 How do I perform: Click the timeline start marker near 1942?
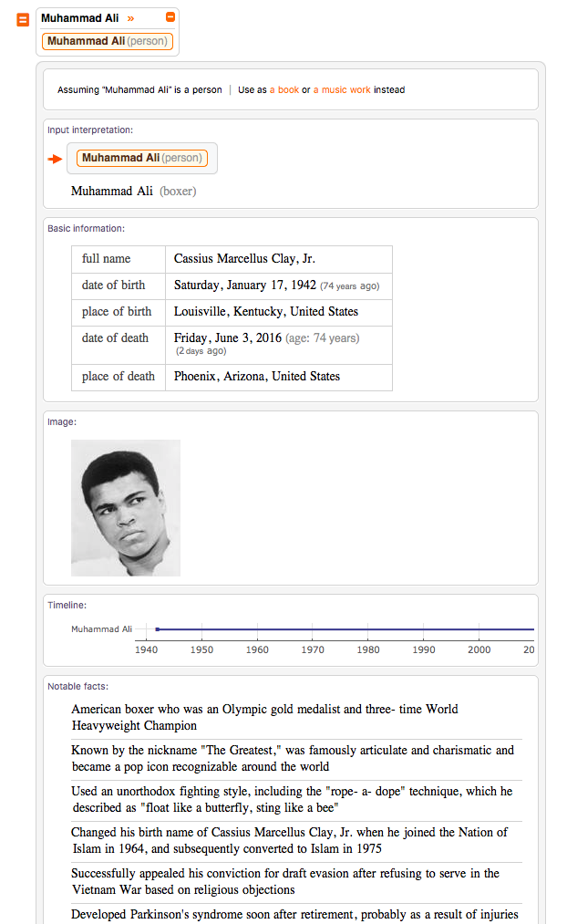157,629
